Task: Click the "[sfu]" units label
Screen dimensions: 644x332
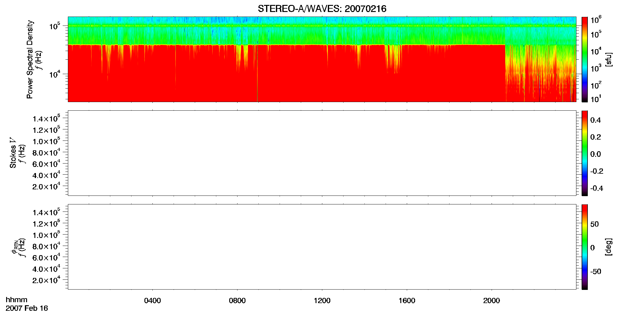Action: pos(608,59)
